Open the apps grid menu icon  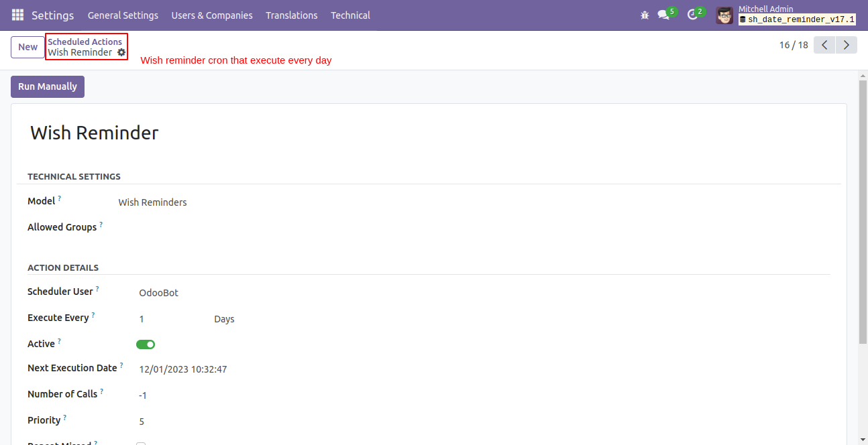17,15
